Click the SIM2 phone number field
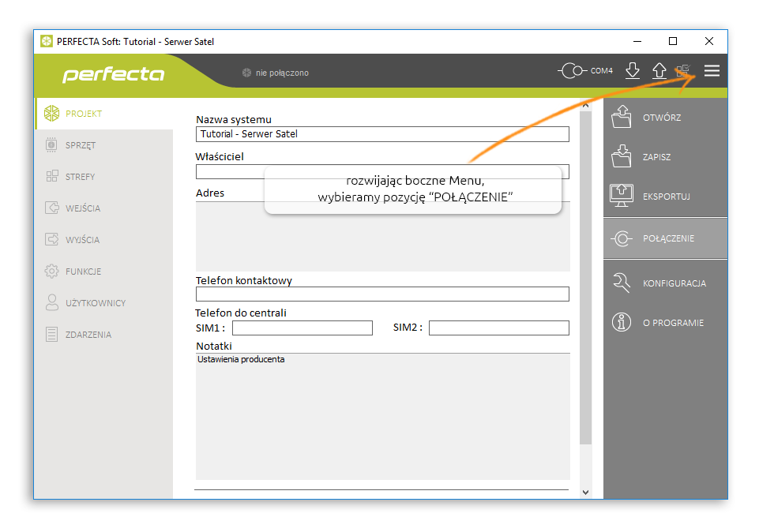Viewport: 759px width, 532px height. (x=499, y=328)
